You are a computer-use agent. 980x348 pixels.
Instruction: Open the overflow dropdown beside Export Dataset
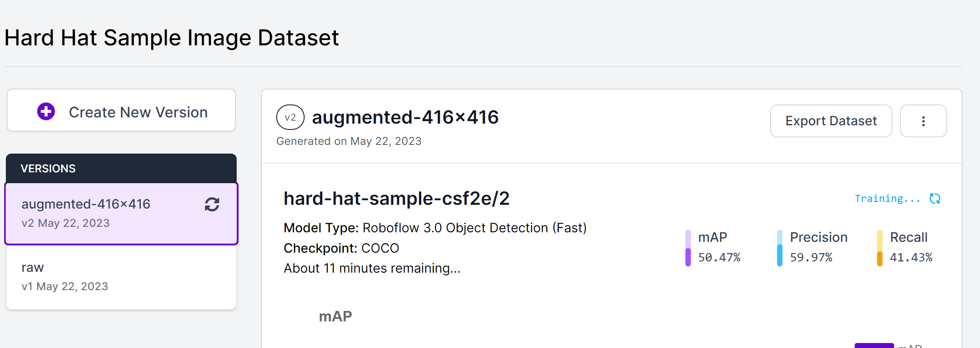[923, 121]
